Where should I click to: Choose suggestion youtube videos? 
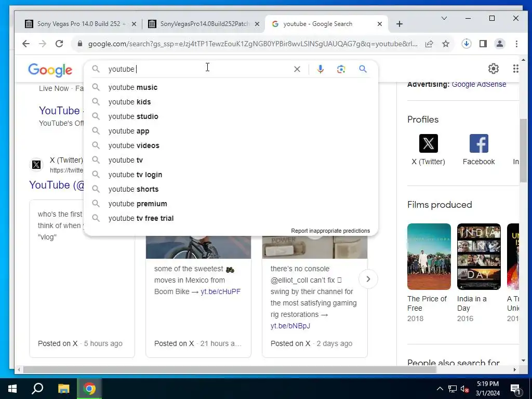click(231, 146)
